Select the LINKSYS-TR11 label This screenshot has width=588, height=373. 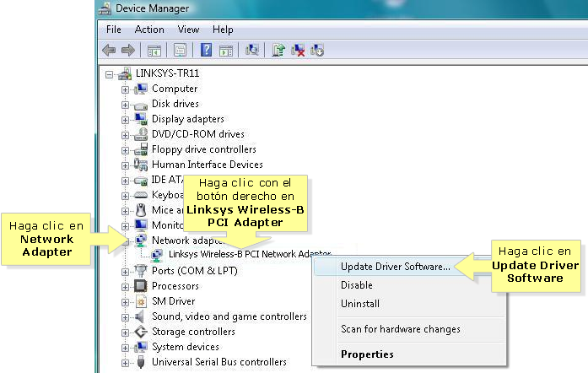(167, 73)
